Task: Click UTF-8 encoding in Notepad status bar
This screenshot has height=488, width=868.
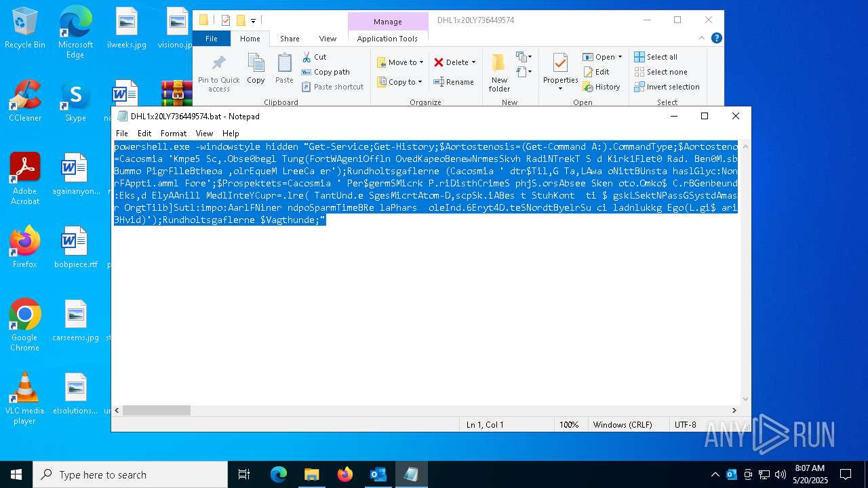Action: (x=685, y=424)
